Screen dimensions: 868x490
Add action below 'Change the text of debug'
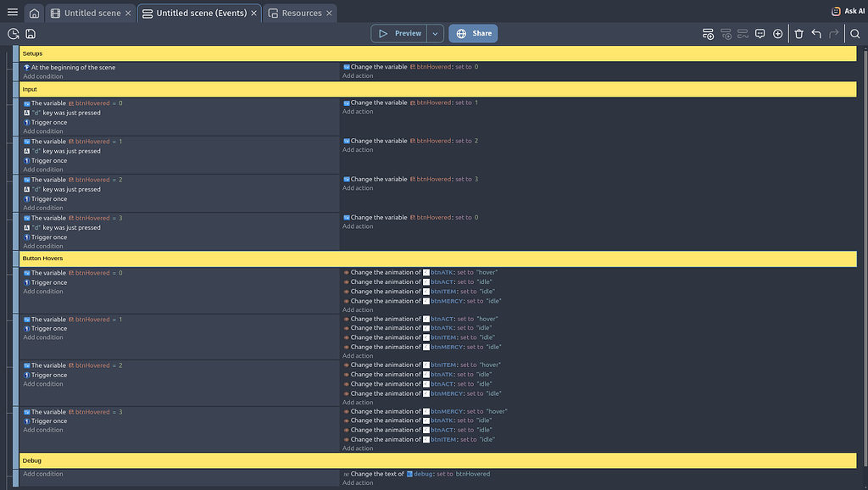(x=358, y=483)
